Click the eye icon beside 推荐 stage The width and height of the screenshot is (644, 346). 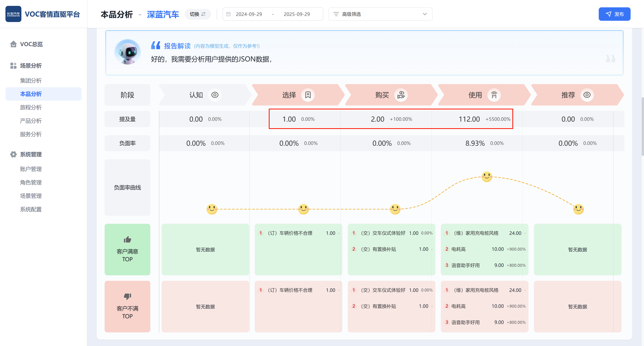tap(587, 95)
